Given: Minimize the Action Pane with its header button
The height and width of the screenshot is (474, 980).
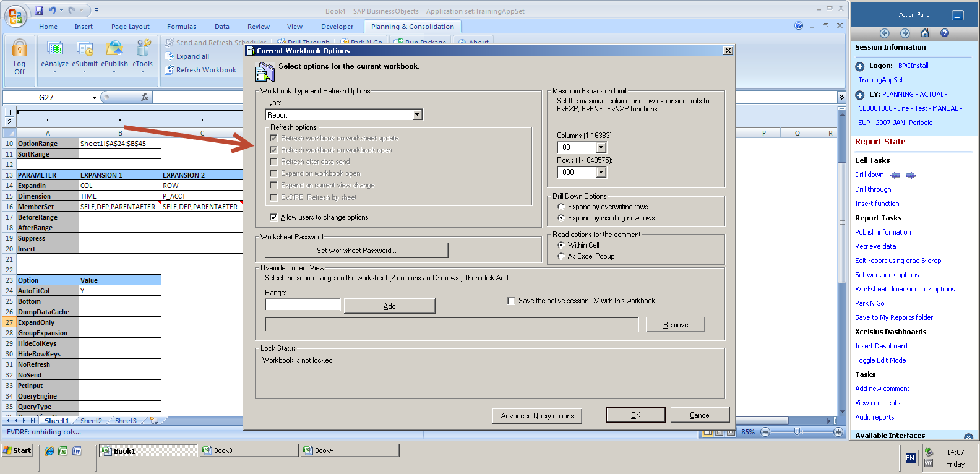Looking at the screenshot, I should [x=957, y=15].
